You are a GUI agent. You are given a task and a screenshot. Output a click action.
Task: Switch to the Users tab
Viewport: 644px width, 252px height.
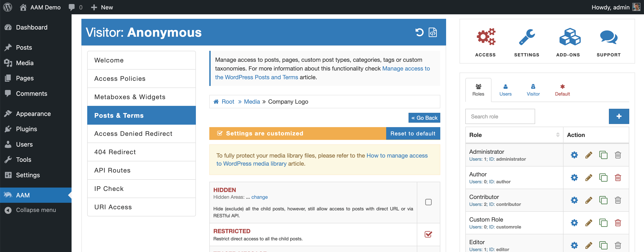[505, 90]
